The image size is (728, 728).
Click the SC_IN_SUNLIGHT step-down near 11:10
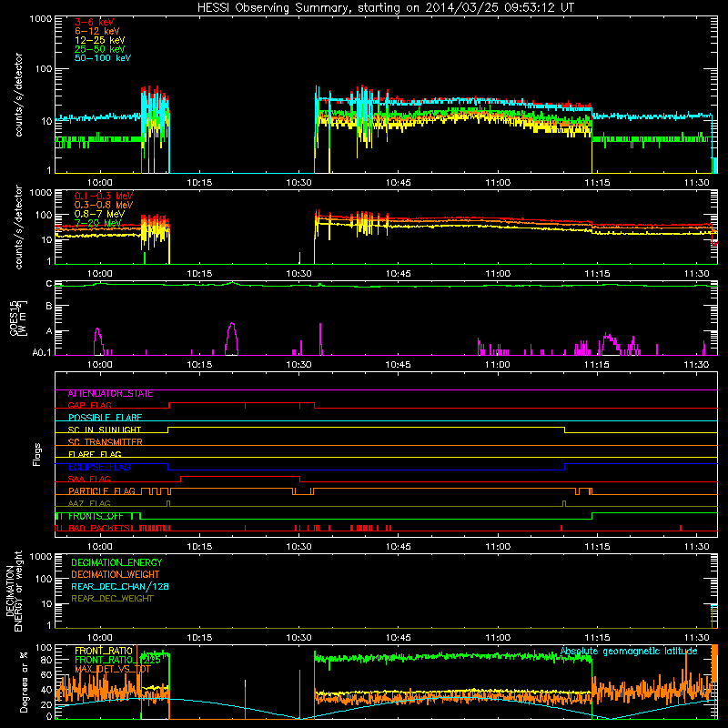564,430
